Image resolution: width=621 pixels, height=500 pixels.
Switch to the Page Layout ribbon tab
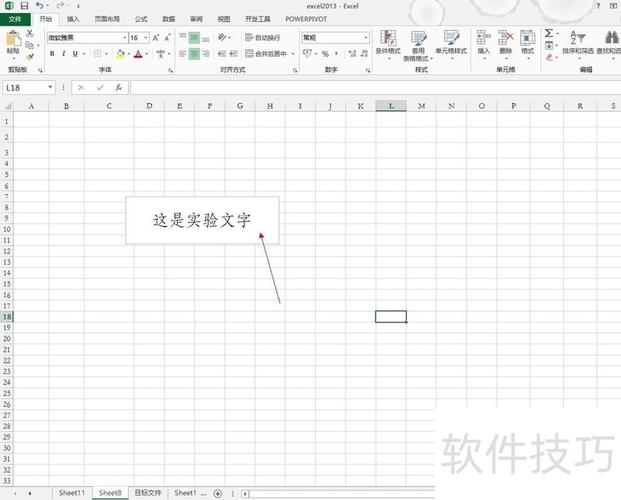tap(107, 19)
